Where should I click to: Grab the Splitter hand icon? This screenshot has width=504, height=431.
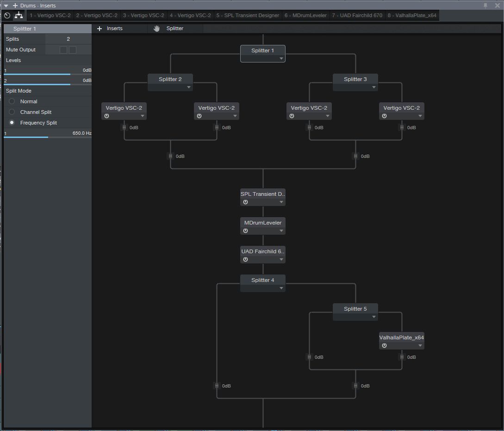[x=156, y=29]
